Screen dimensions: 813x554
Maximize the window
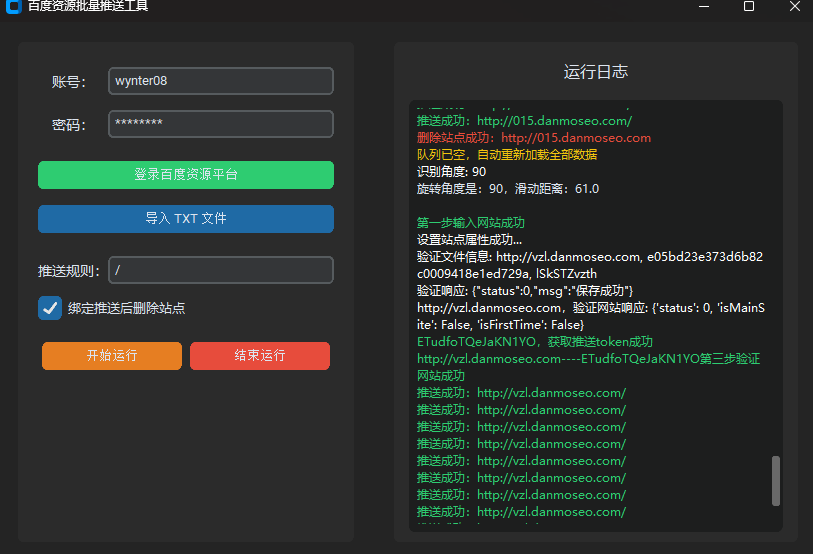749,6
